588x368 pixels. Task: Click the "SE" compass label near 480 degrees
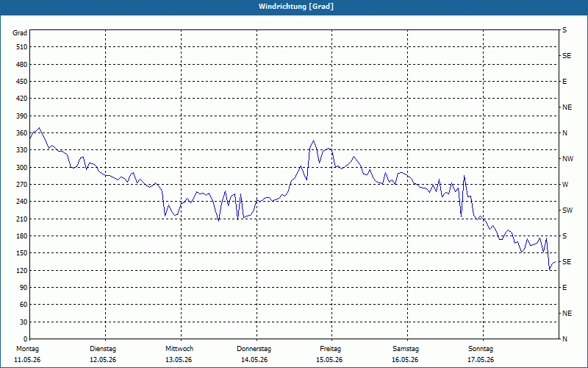(567, 56)
